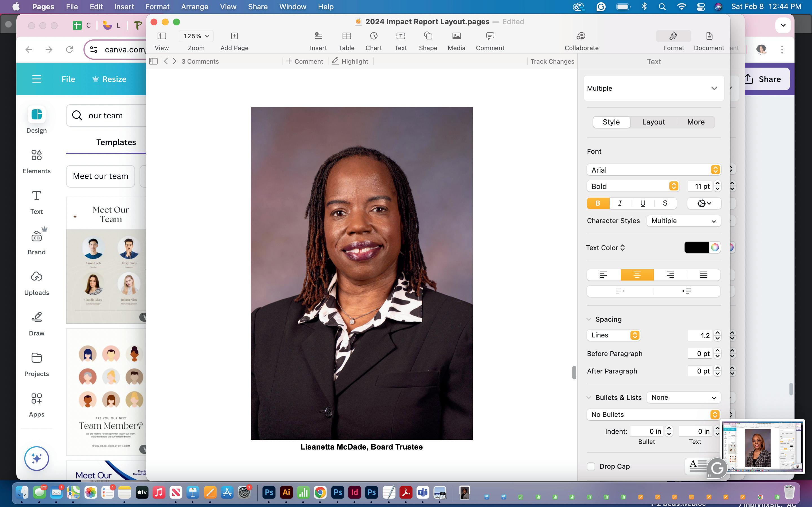Switch to the Layout tab
812x507 pixels.
[653, 122]
